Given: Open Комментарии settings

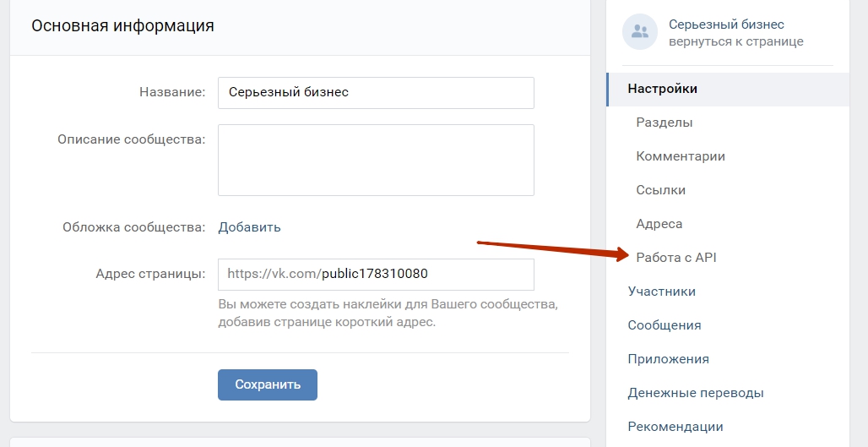Looking at the screenshot, I should [x=681, y=156].
